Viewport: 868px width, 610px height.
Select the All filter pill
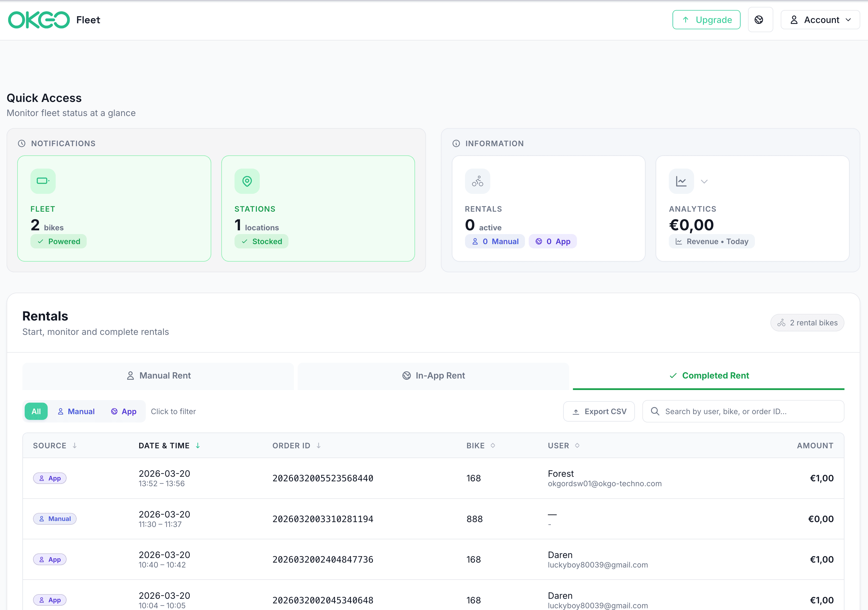pos(36,412)
